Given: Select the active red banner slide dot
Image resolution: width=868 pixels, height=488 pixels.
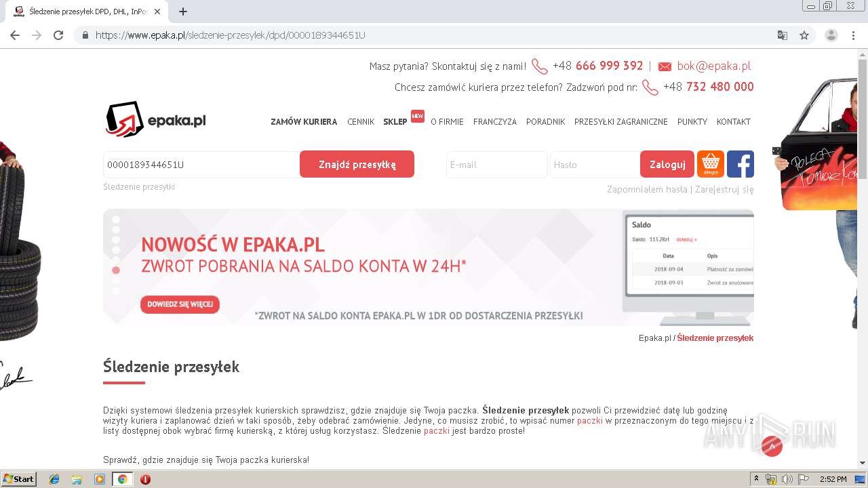Looking at the screenshot, I should click(116, 270).
